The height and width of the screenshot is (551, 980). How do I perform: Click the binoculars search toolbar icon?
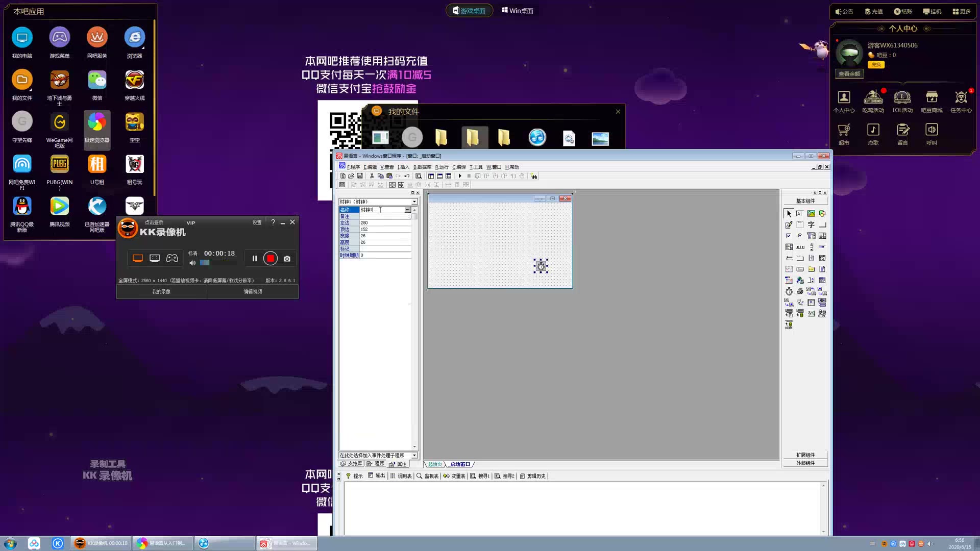534,176
